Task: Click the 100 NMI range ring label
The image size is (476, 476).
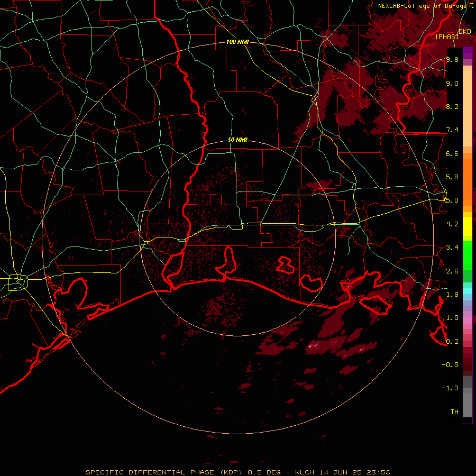Action: (237, 42)
